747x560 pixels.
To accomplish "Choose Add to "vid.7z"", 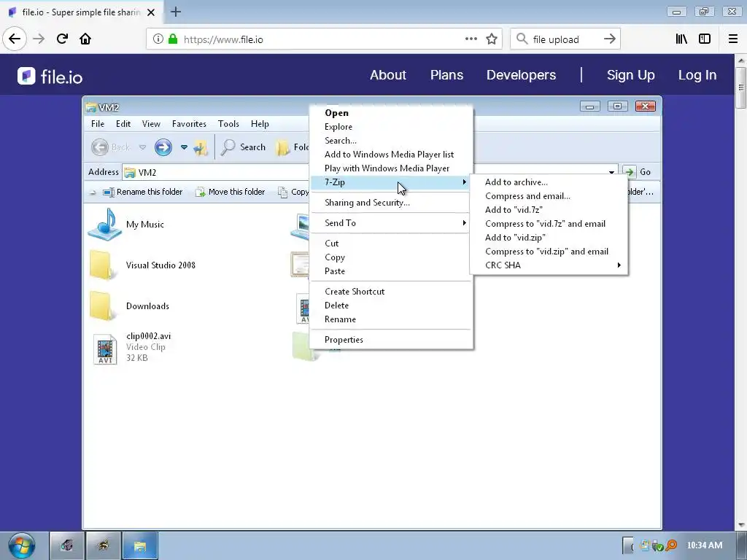I will click(549, 209).
